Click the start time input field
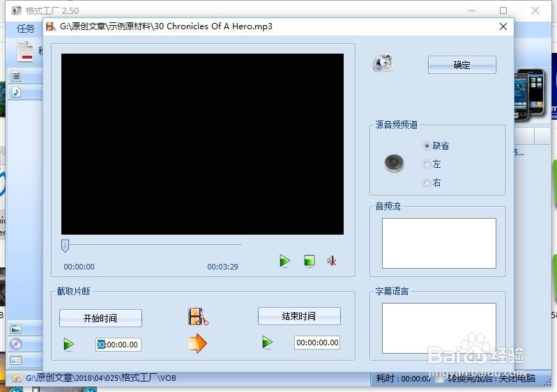 pos(119,345)
